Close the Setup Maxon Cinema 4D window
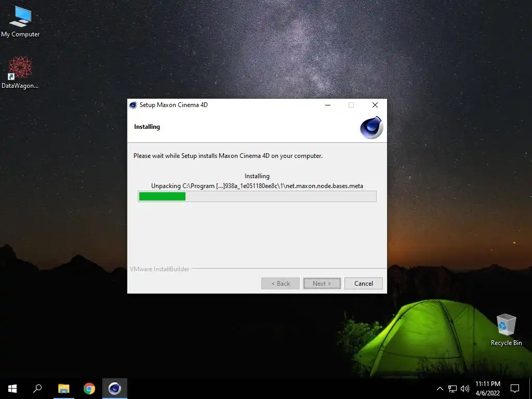Viewport: 532px width, 399px height. coord(375,105)
